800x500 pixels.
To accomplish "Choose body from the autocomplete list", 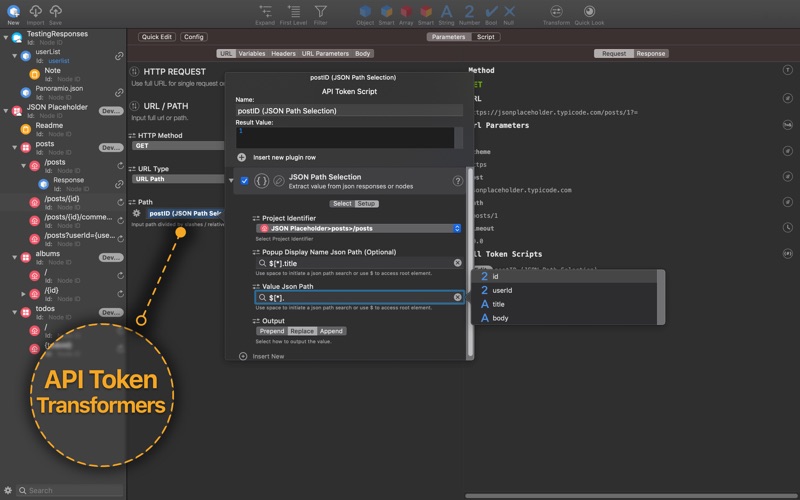I will [565, 318].
